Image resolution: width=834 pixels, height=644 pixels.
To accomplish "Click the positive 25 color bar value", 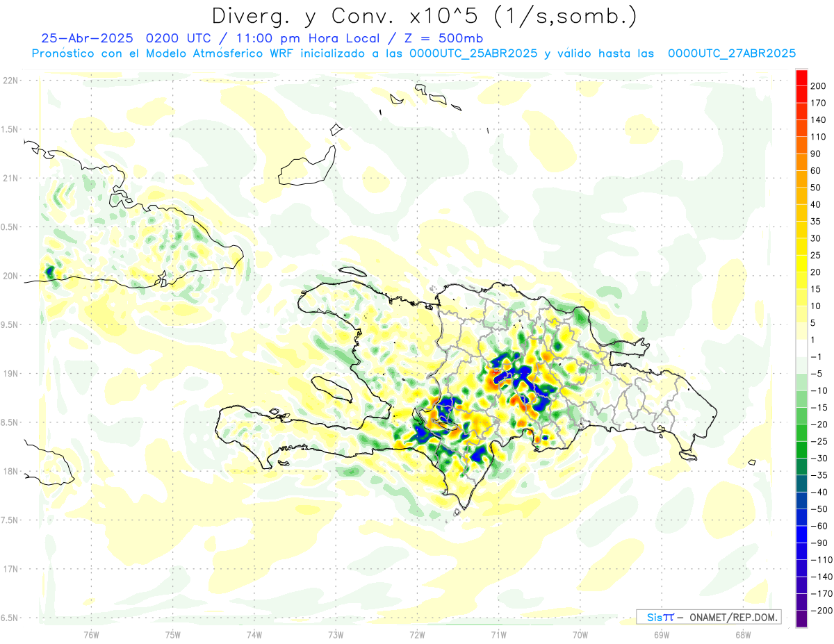I will [x=817, y=255].
